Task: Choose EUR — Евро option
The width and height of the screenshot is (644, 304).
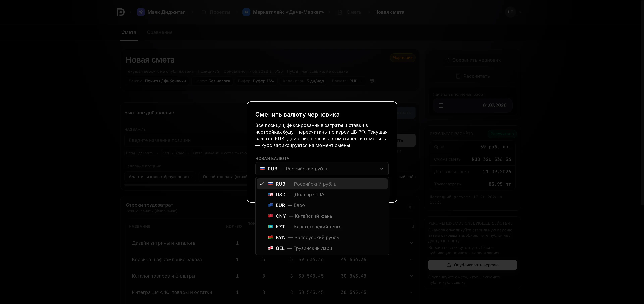Action: point(322,205)
